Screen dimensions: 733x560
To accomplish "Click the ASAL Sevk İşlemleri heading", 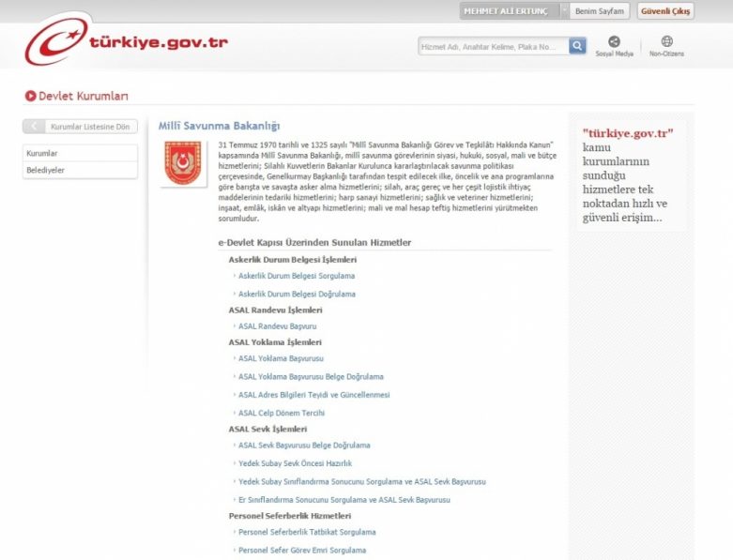I will 267,429.
